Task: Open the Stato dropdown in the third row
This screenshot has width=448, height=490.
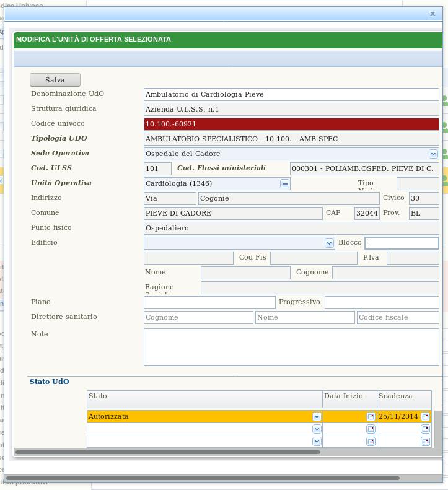Action: click(317, 442)
